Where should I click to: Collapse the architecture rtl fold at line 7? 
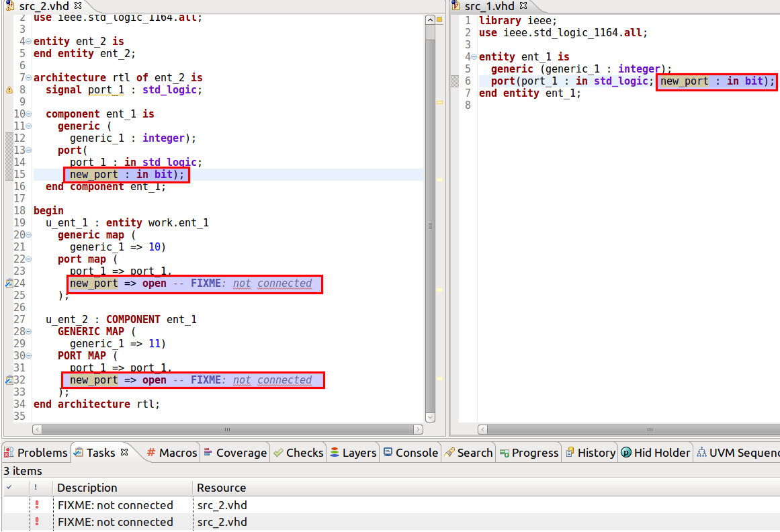pyautogui.click(x=28, y=77)
